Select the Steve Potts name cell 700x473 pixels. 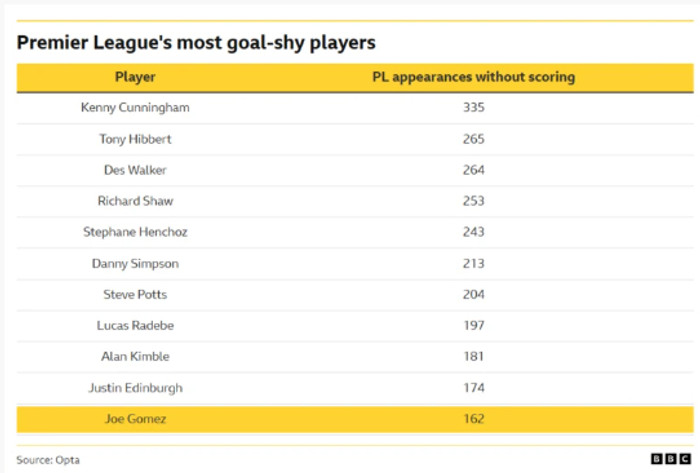(x=135, y=294)
